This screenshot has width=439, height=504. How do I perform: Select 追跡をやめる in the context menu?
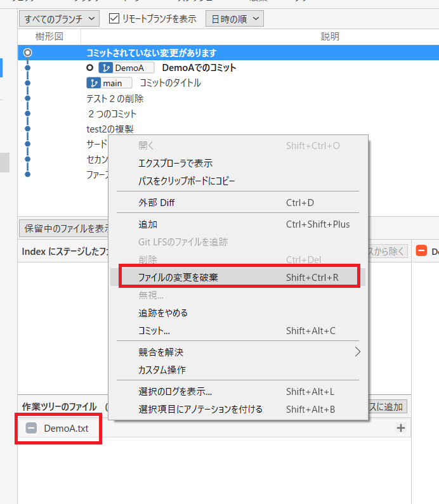click(x=163, y=313)
